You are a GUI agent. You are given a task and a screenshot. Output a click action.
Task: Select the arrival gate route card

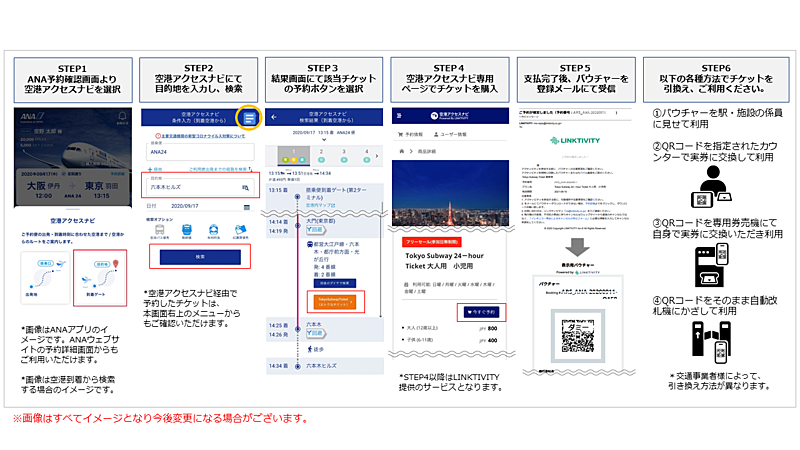pos(100,278)
